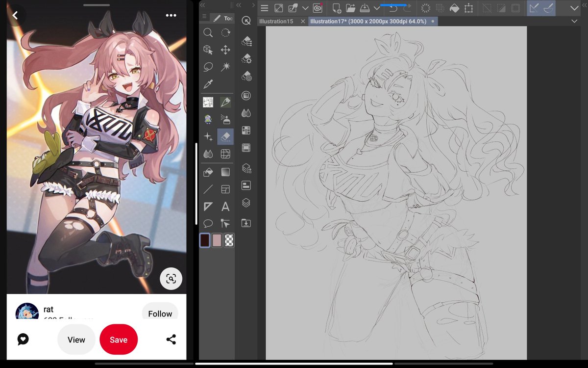Open the Sub Tool palette icon

tap(246, 42)
